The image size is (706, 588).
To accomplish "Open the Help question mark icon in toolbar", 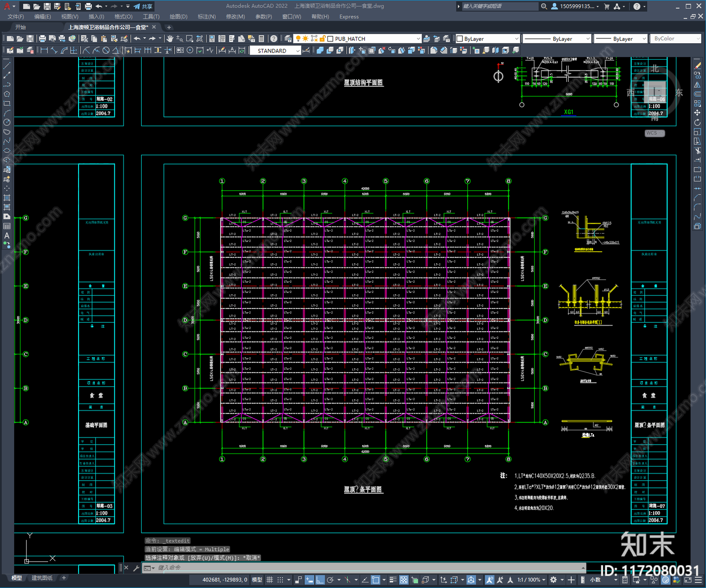I will 274,39.
